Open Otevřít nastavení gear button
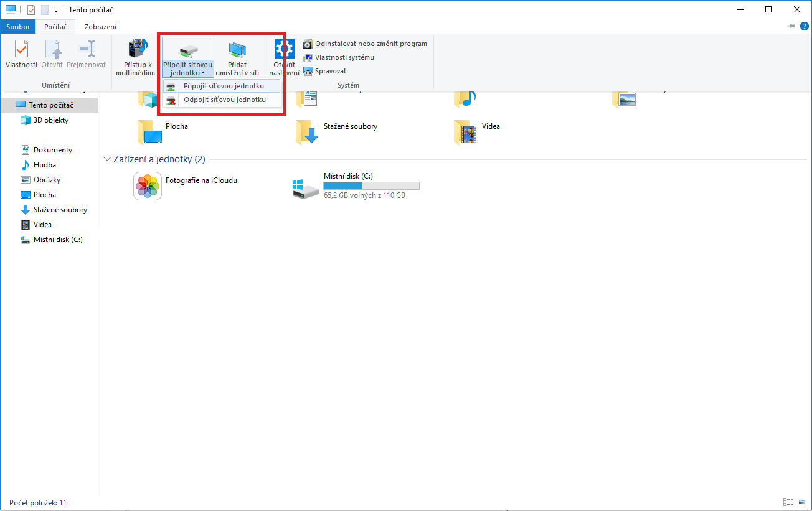The image size is (812, 511). click(x=284, y=57)
